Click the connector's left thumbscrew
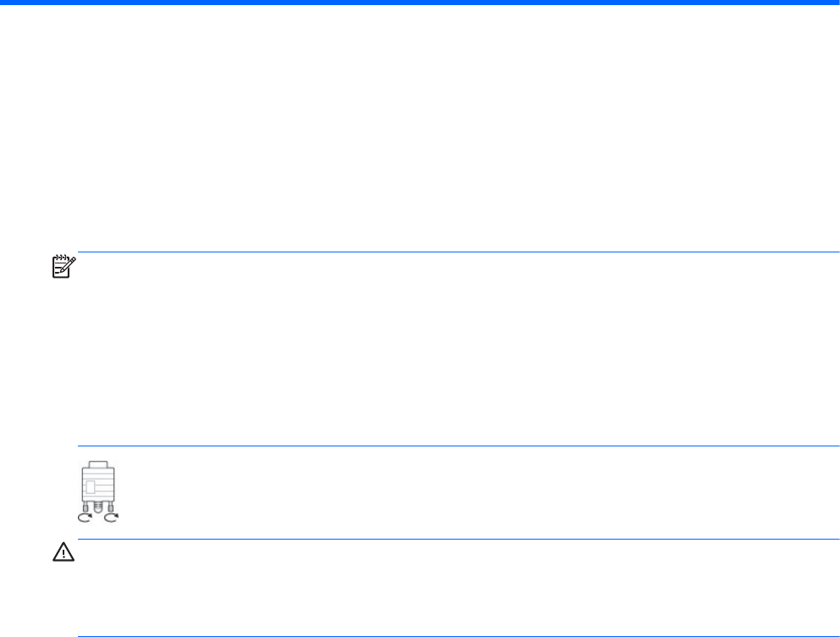The width and height of the screenshot is (840, 637). 86,507
